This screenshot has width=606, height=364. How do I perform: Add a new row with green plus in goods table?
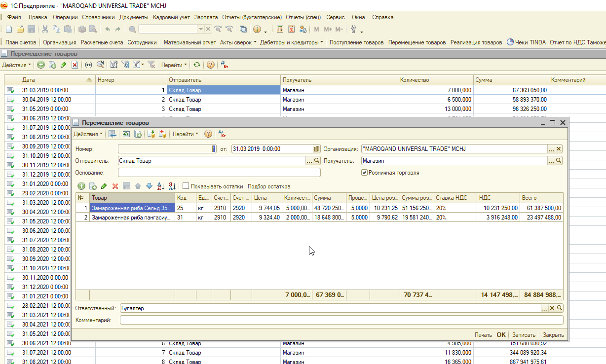[x=81, y=186]
